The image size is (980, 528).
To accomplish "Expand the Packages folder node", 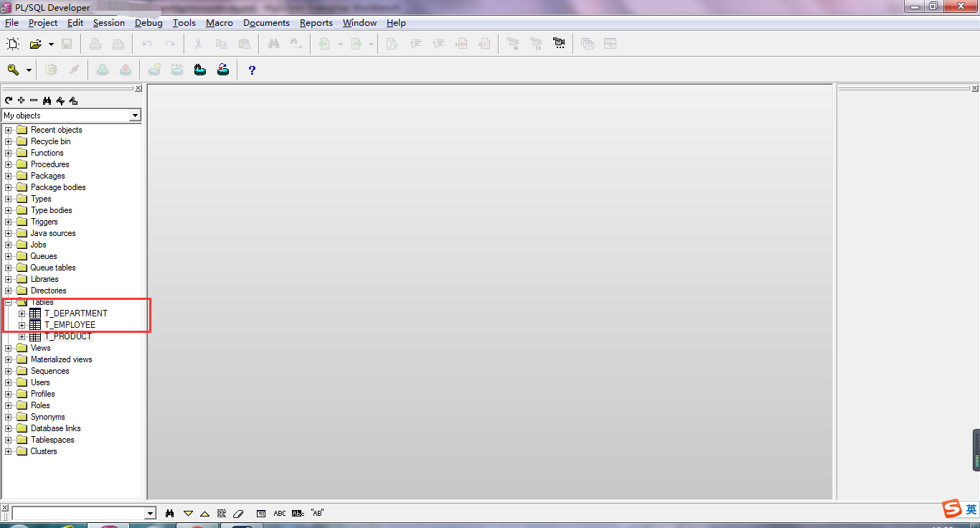I will pos(9,176).
